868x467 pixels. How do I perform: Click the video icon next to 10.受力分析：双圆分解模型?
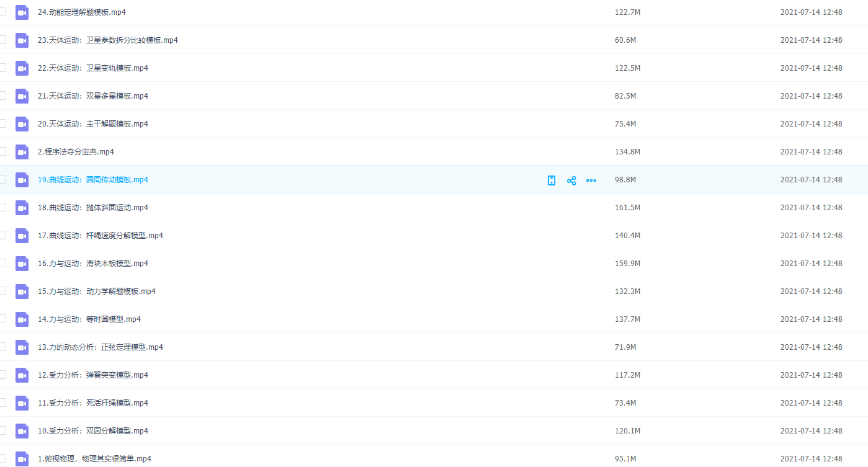click(22, 431)
